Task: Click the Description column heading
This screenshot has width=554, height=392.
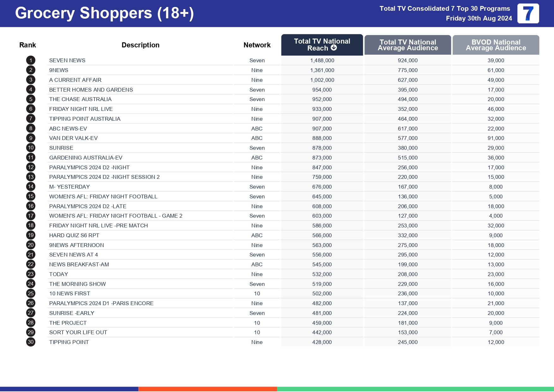Action: coord(140,45)
